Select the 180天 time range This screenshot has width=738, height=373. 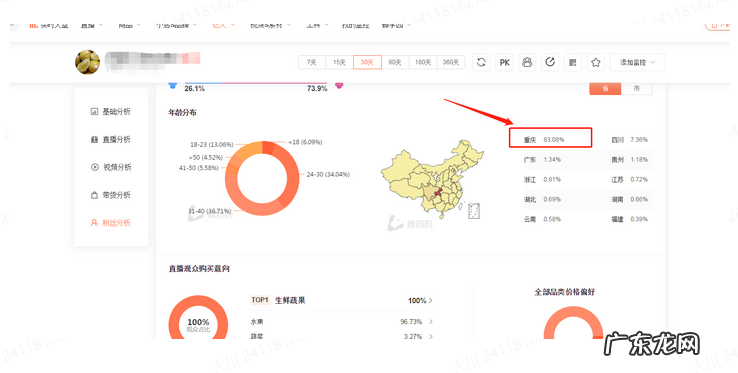(423, 62)
